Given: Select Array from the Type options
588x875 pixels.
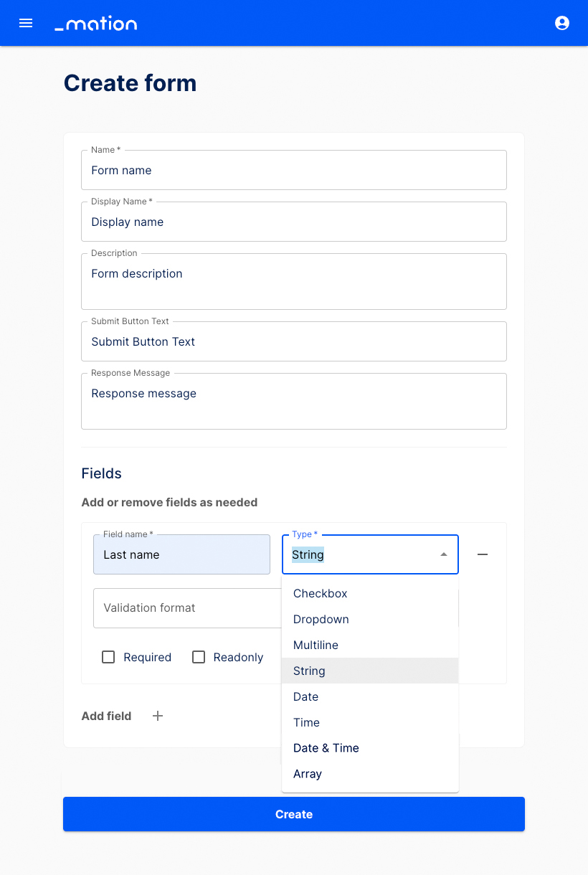Looking at the screenshot, I should point(307,774).
